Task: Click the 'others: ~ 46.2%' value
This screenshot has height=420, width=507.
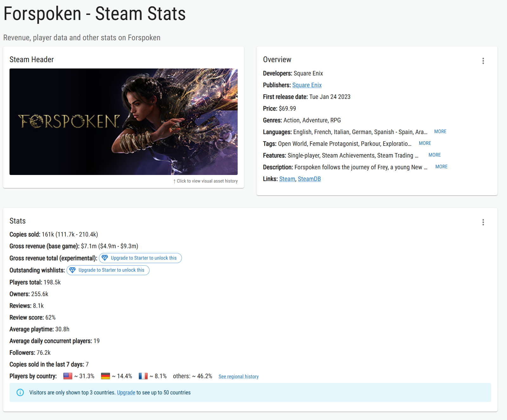Action: point(193,376)
